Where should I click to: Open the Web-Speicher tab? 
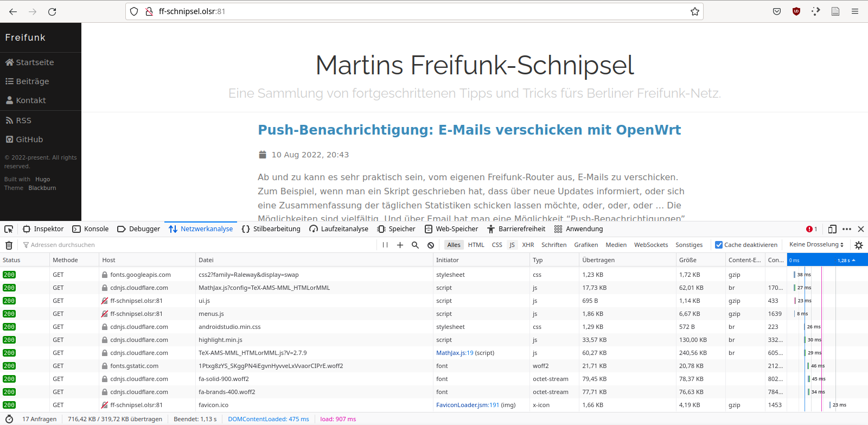click(x=451, y=229)
